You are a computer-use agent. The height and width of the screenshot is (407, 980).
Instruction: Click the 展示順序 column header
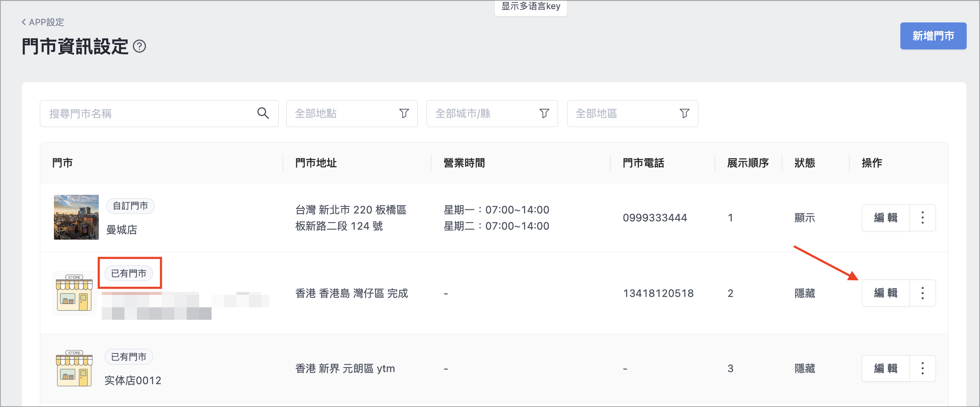[x=748, y=163]
